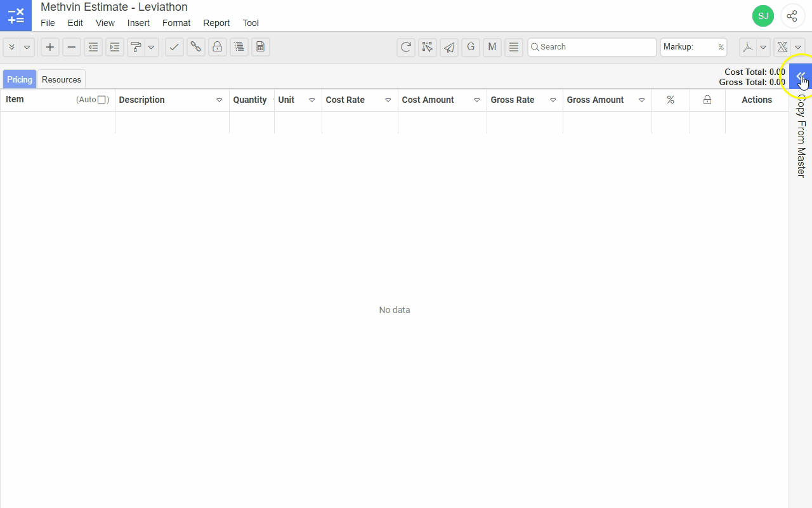This screenshot has height=508, width=812.
Task: Click the chain link icon in toolbar
Action: 195,47
